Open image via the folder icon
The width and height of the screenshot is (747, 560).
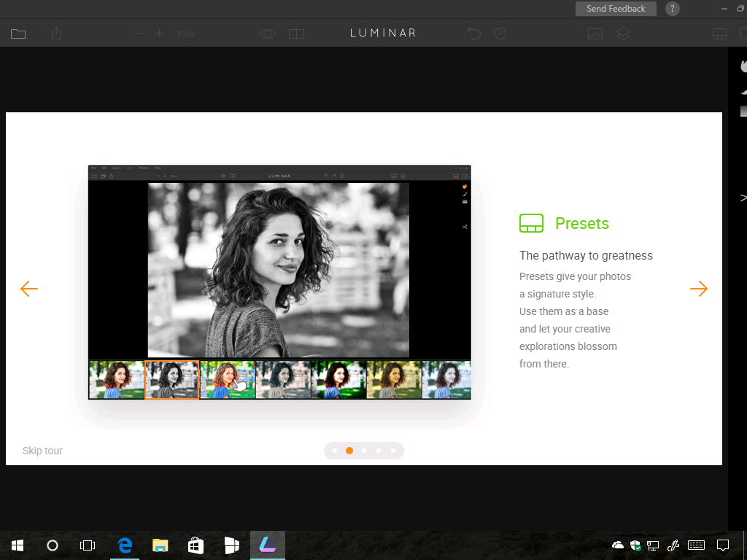[18, 34]
